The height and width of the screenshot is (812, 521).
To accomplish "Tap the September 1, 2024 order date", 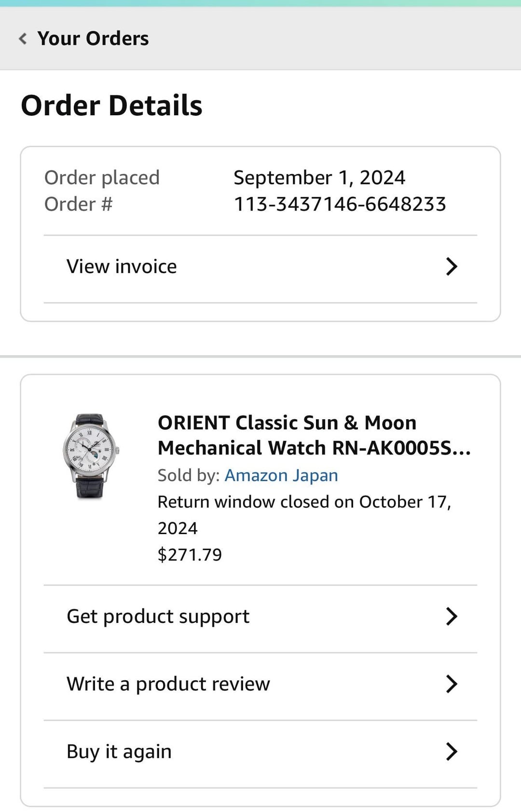I will click(319, 178).
